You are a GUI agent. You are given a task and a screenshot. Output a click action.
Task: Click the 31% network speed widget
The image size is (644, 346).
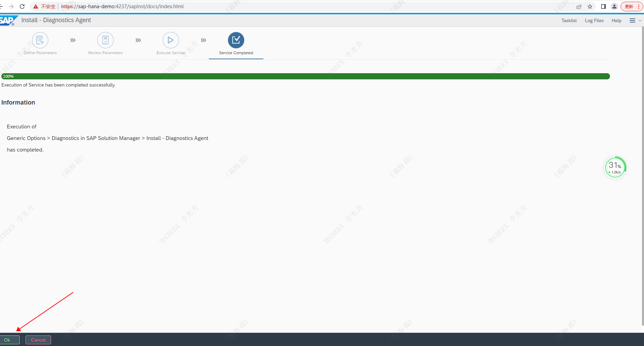coord(615,167)
